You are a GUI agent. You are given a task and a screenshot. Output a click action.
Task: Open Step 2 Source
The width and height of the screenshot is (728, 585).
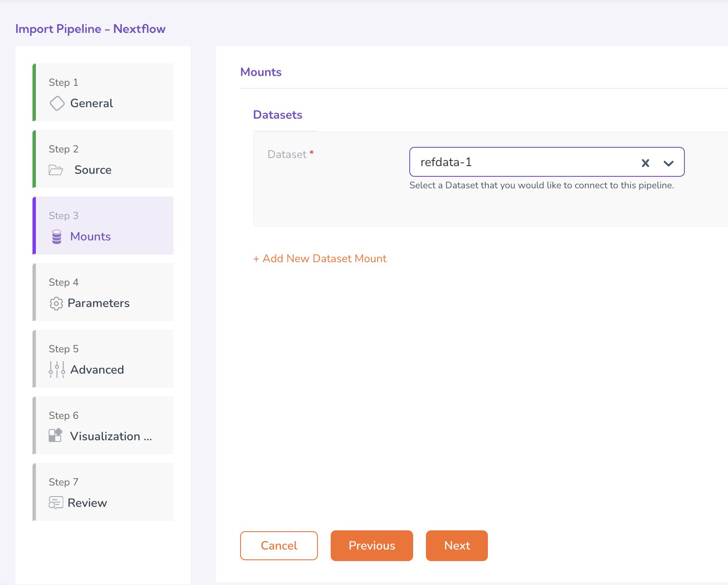[103, 159]
